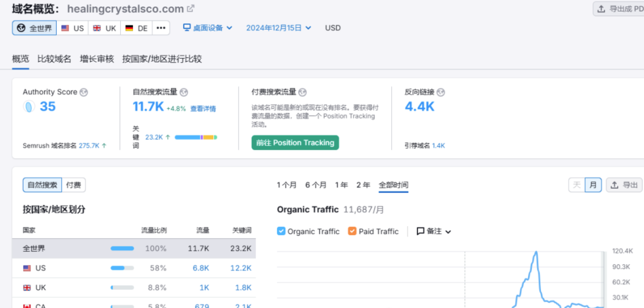Screen dimensions: 644x308
Task: Open 查看详情 link
Action: point(203,108)
